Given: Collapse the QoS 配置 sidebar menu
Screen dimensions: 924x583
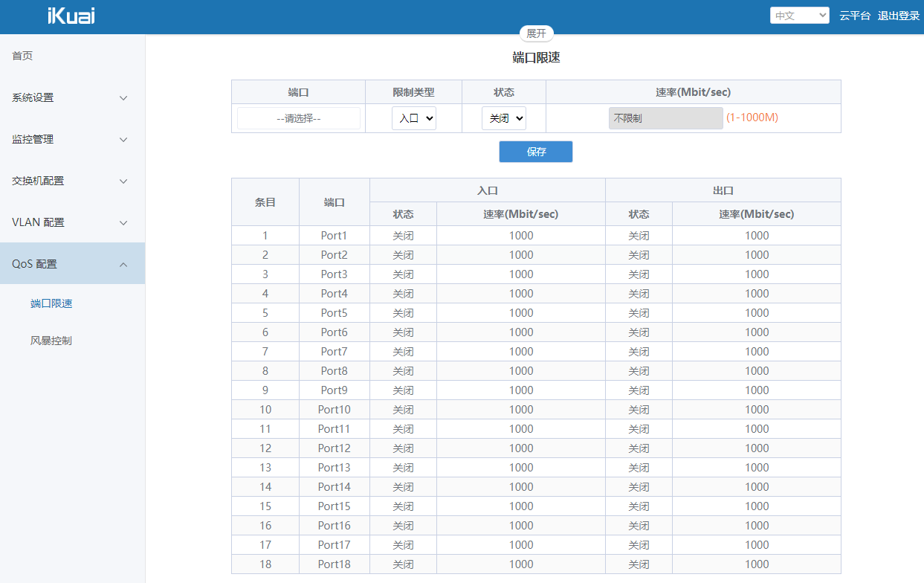Looking at the screenshot, I should (72, 264).
